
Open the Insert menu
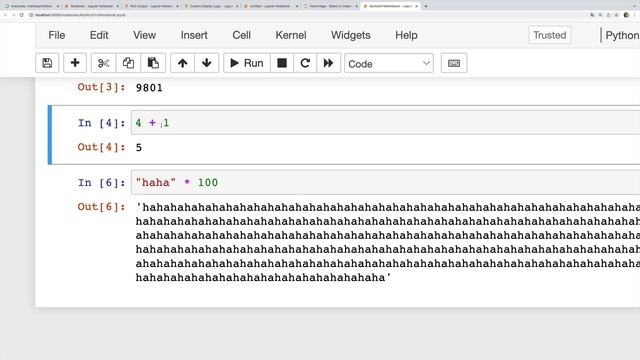point(194,35)
